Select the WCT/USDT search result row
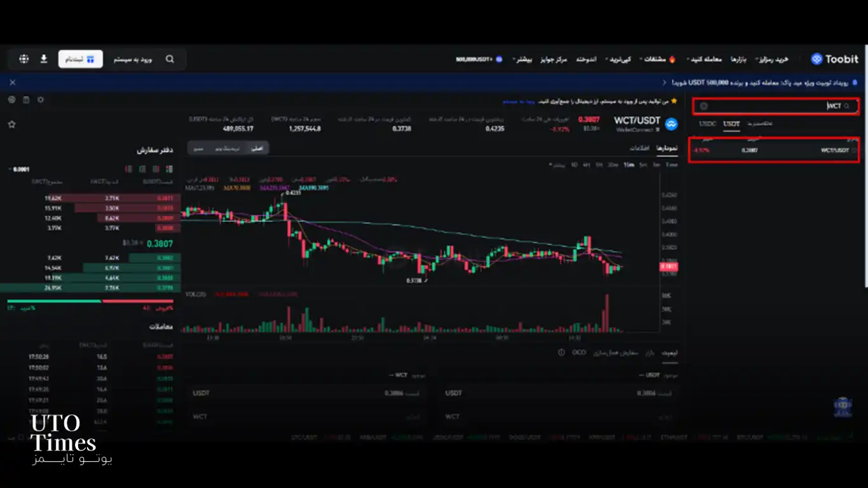 click(x=773, y=151)
